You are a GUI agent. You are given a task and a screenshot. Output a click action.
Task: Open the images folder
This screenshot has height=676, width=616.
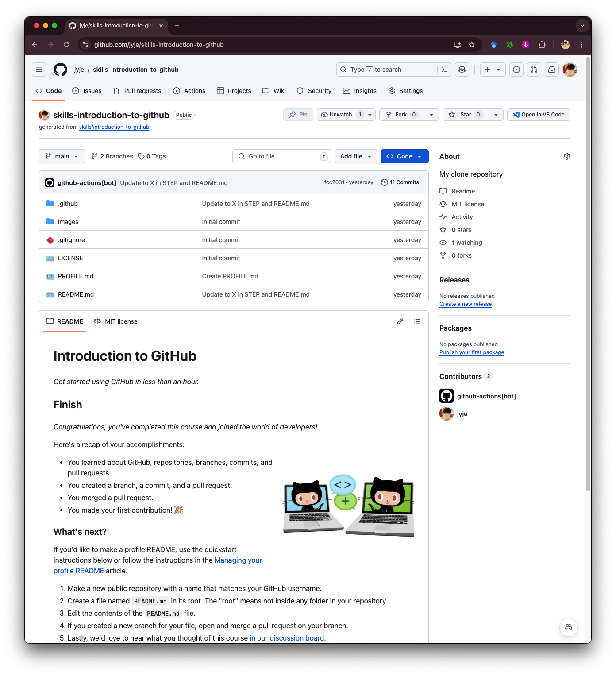68,222
